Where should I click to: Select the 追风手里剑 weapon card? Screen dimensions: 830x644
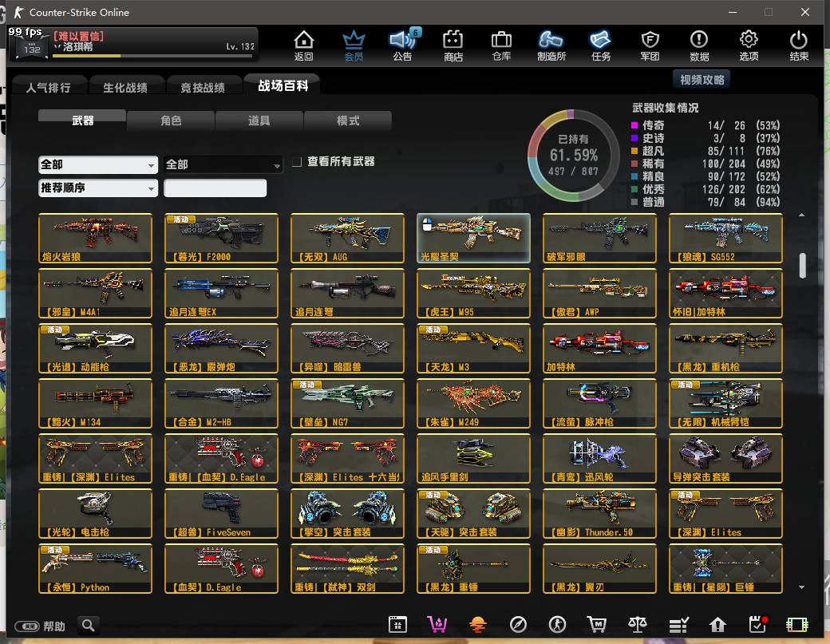pyautogui.click(x=473, y=458)
